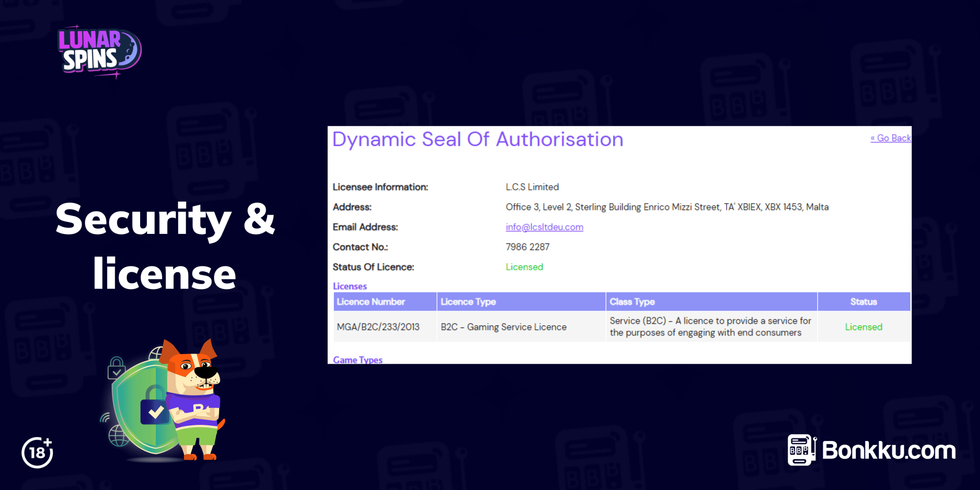The width and height of the screenshot is (980, 490).
Task: Click the green Licensed status in table
Action: tap(864, 327)
